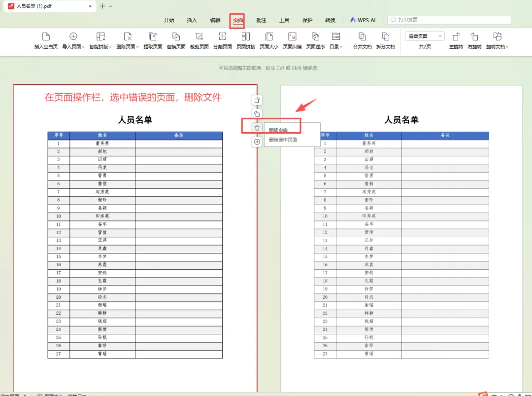The width and height of the screenshot is (532, 396).
Task: Expand the 导入页面 dropdown arrow
Action: click(83, 47)
